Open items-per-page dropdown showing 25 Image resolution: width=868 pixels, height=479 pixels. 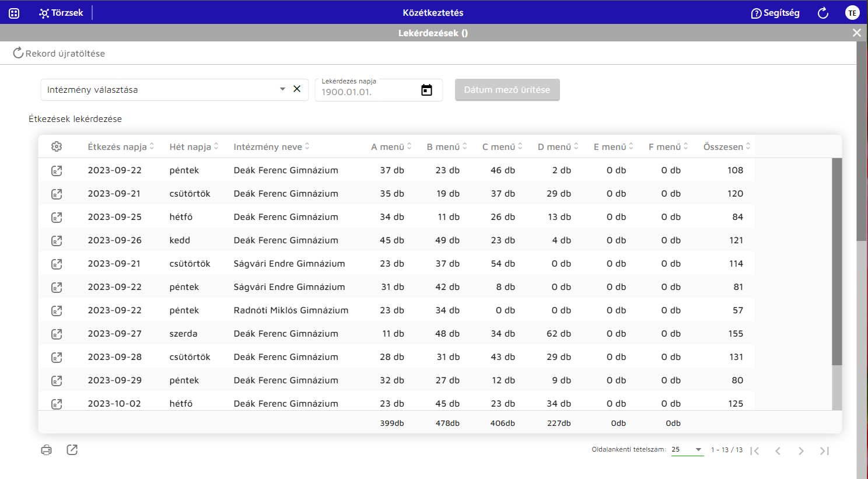point(687,449)
